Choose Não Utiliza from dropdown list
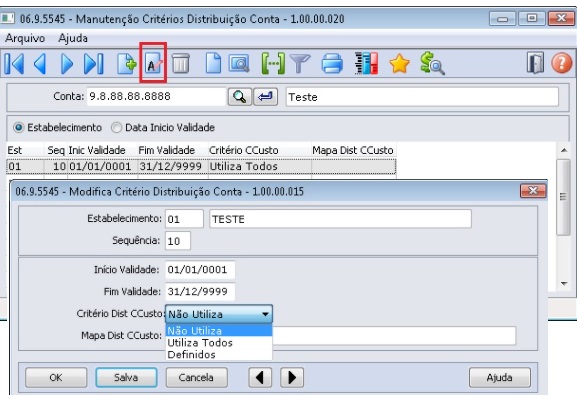The width and height of the screenshot is (577, 396). 219,330
